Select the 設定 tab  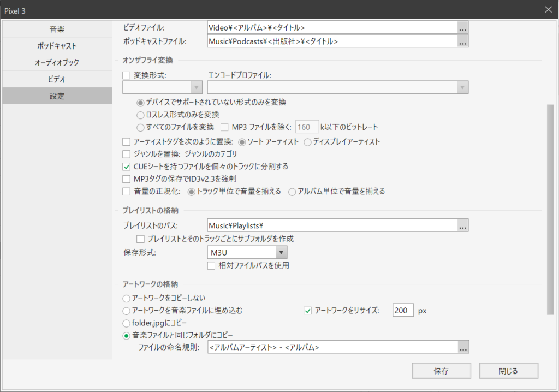tap(57, 96)
